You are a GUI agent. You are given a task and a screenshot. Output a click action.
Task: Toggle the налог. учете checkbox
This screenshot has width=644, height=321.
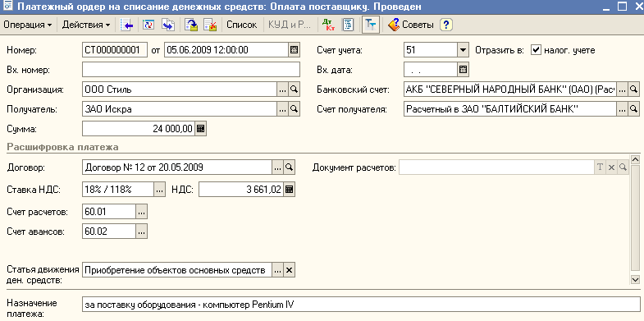click(x=535, y=50)
